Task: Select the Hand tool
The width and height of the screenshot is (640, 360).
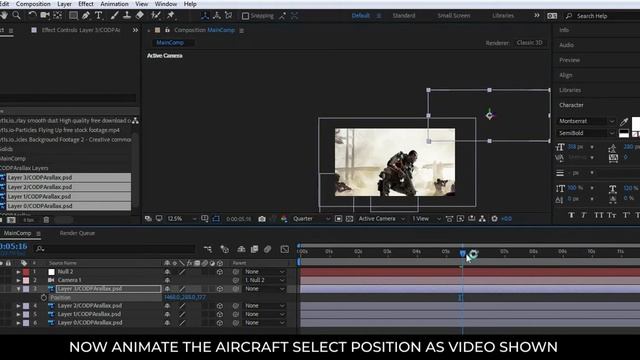Action: pyautogui.click(x=4, y=15)
